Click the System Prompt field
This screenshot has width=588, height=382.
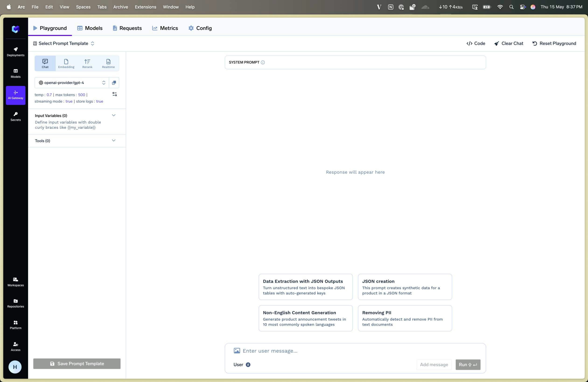[x=355, y=62]
